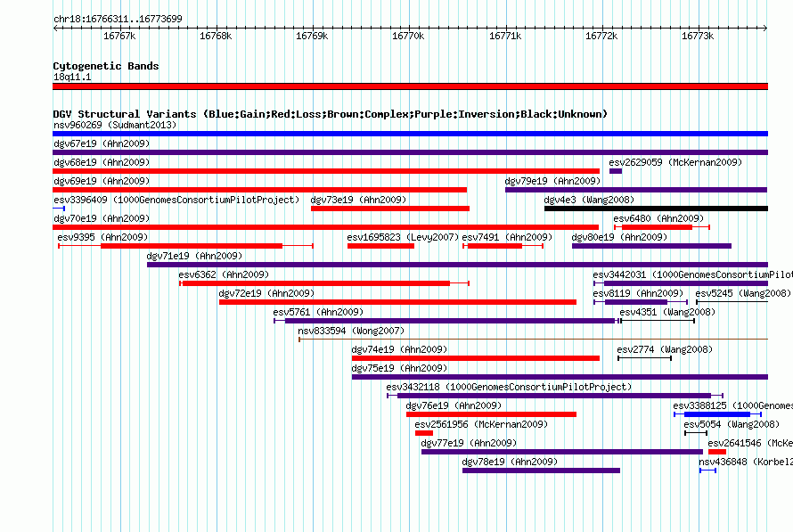Select the esv3442031 variant label
This screenshot has width=793, height=532.
pyautogui.click(x=693, y=274)
